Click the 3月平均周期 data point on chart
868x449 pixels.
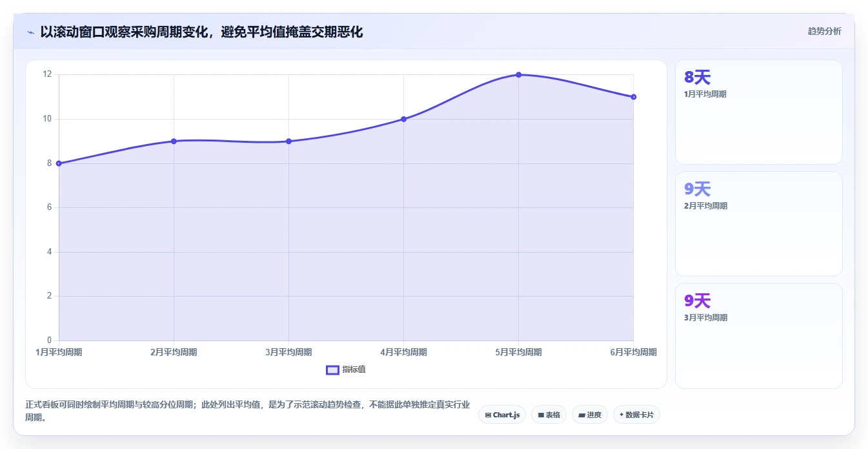288,141
